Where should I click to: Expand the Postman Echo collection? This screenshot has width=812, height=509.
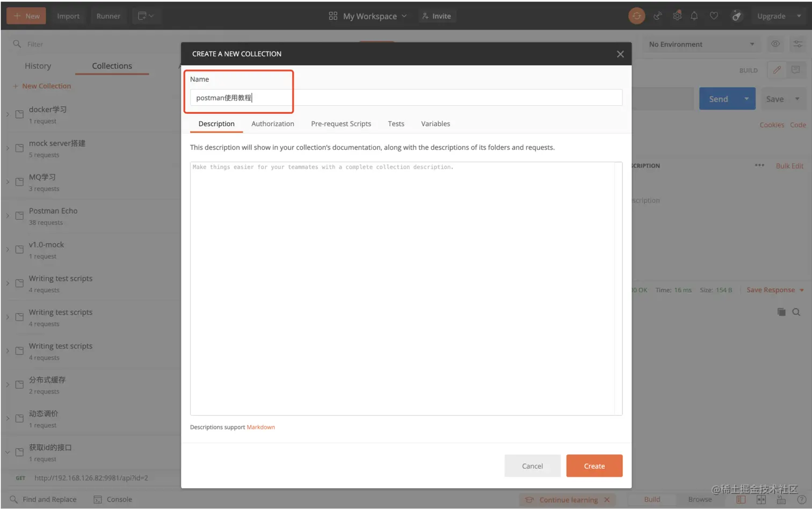pyautogui.click(x=8, y=216)
